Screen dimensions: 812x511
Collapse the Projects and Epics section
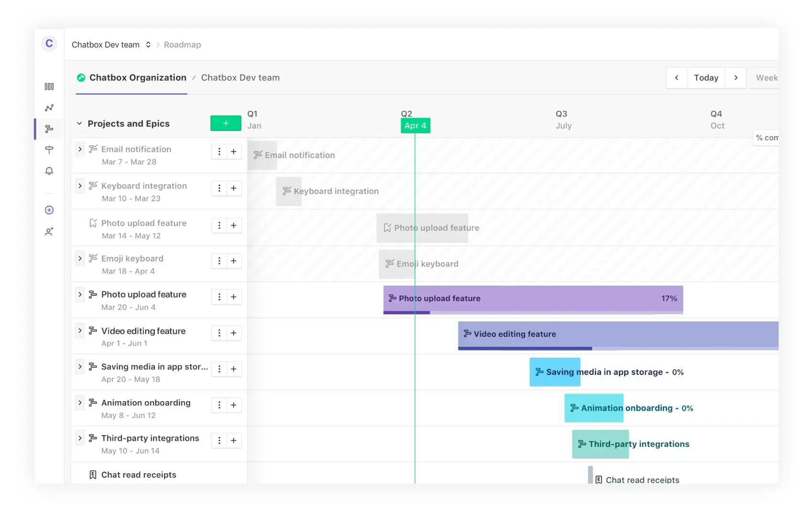[x=79, y=124]
